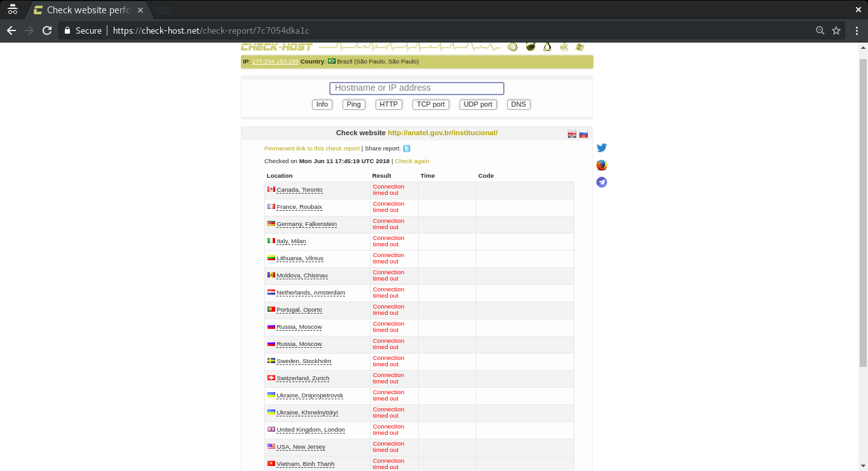Click the Canada flag icon
Image resolution: width=868 pixels, height=471 pixels.
pos(271,189)
